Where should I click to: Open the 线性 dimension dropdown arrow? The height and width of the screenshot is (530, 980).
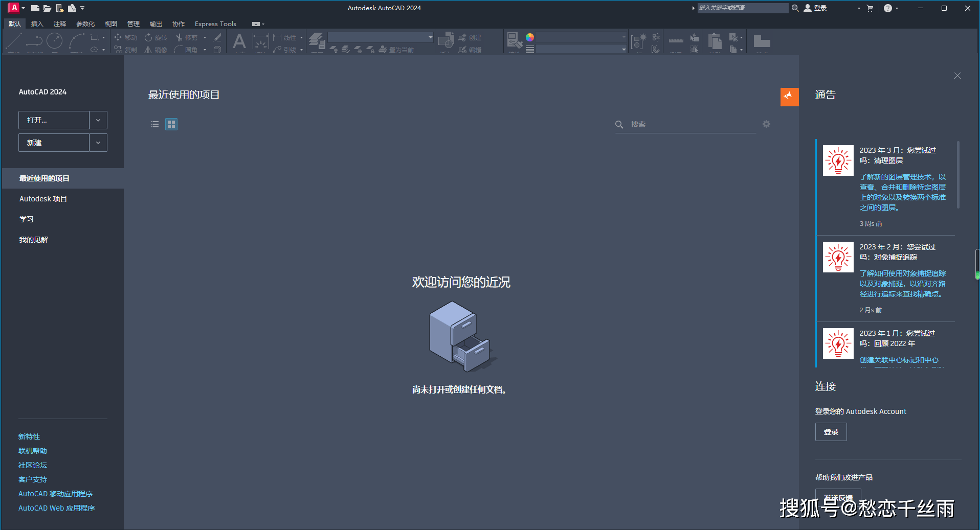(301, 37)
